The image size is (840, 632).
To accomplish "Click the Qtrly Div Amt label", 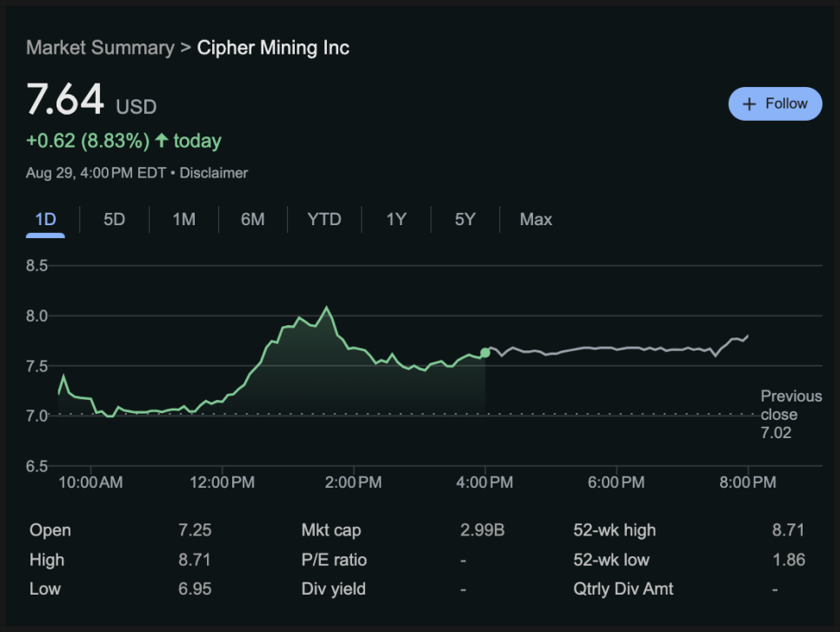I will point(623,589).
